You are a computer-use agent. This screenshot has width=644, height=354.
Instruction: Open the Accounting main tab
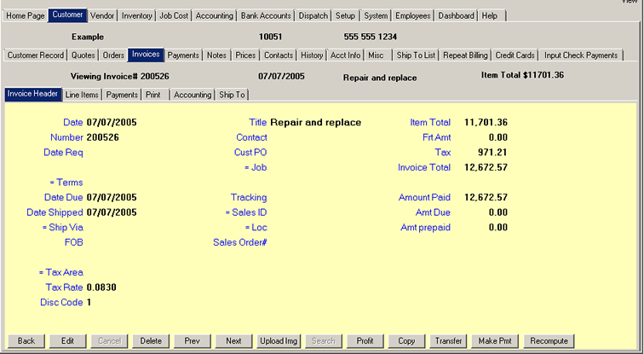[215, 15]
